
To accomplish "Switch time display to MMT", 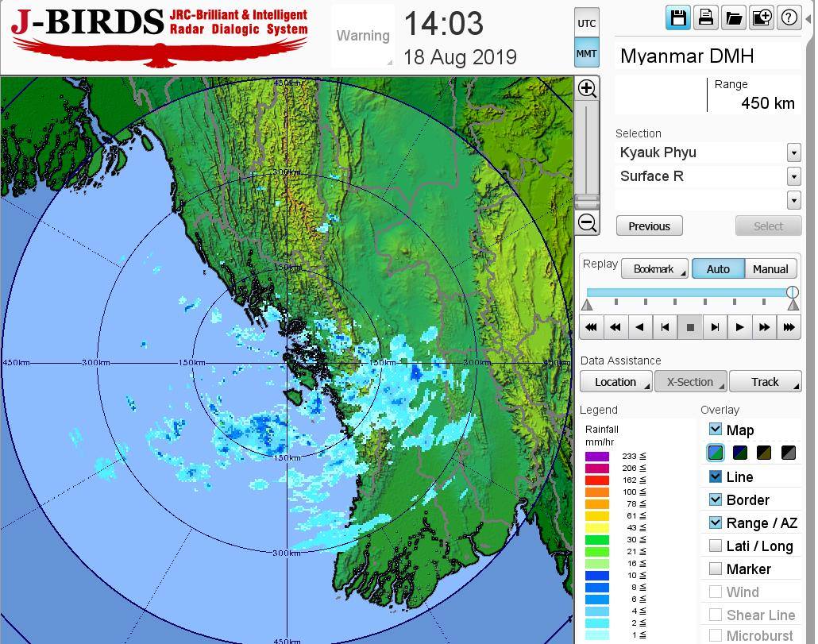I will pos(587,52).
